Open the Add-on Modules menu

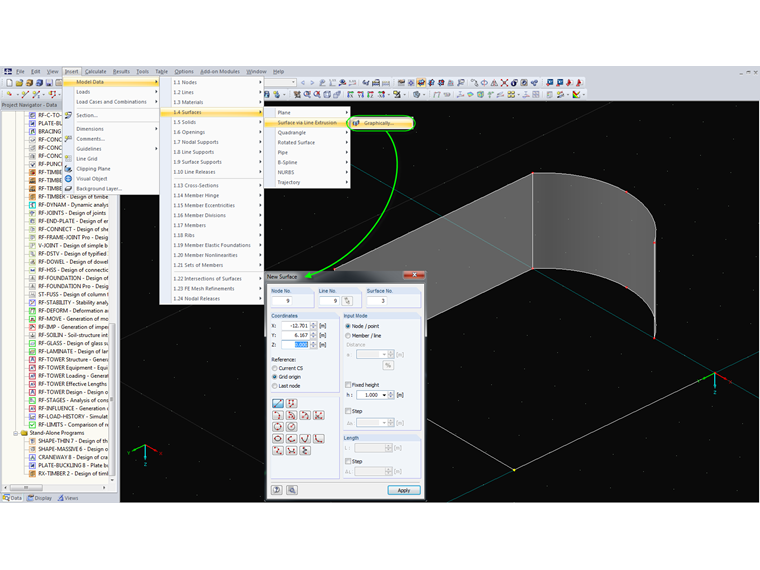[x=220, y=71]
